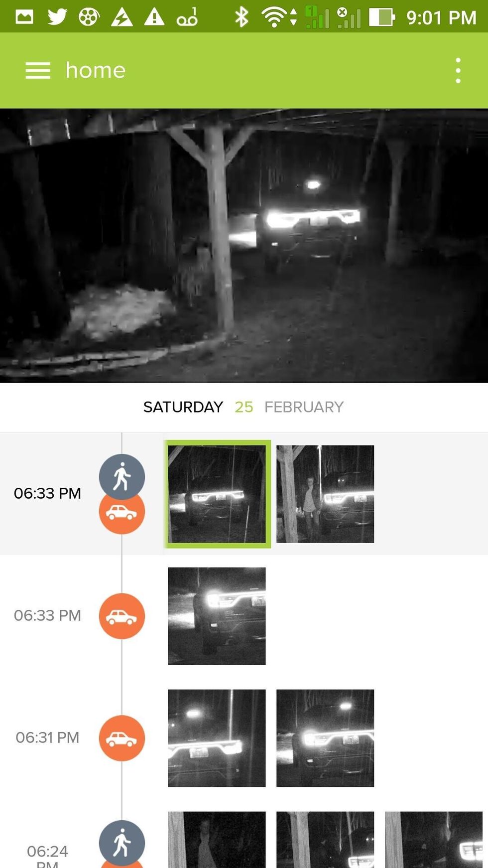Tap the date number 25
The image size is (488, 868).
pyautogui.click(x=244, y=407)
